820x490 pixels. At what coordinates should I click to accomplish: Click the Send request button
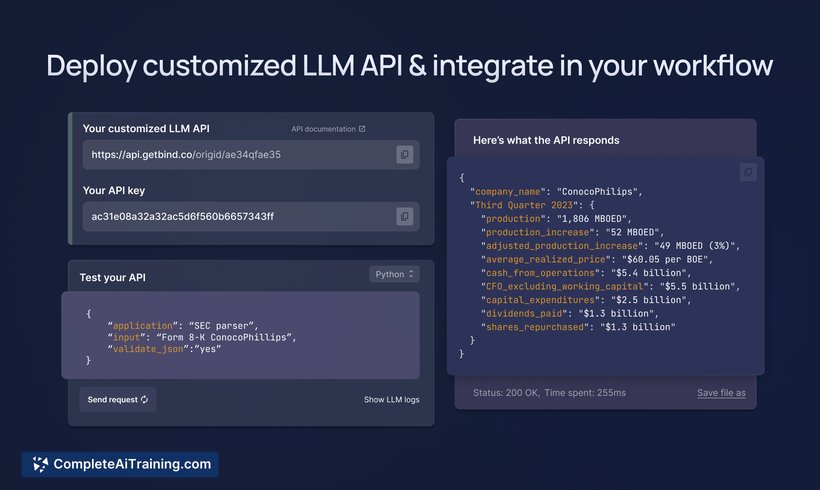pos(118,400)
